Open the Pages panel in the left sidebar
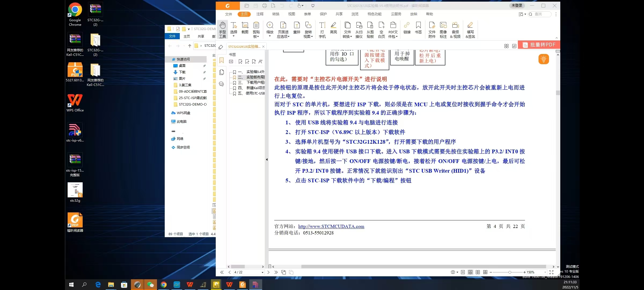Screen dimensions: 644x290 pyautogui.click(x=221, y=72)
